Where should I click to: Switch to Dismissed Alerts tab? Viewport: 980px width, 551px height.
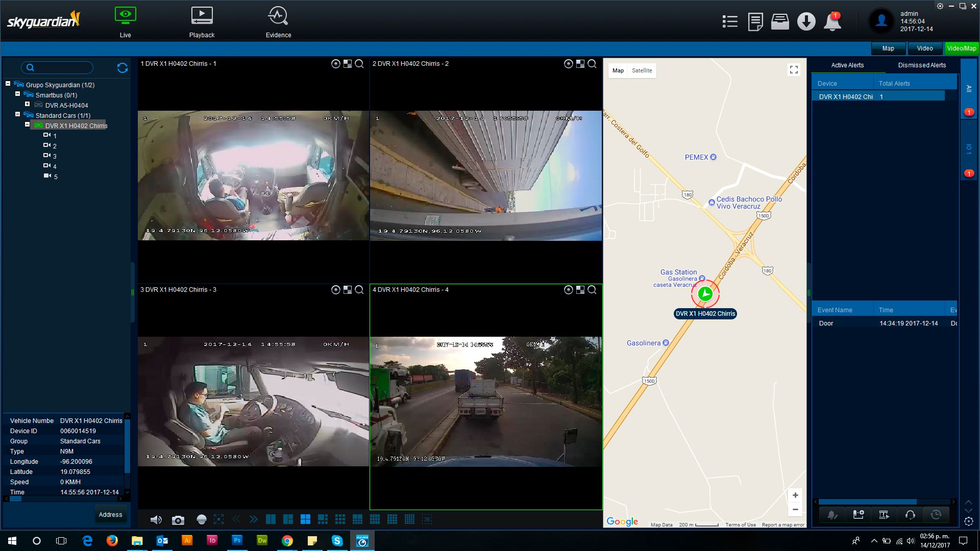(x=921, y=65)
